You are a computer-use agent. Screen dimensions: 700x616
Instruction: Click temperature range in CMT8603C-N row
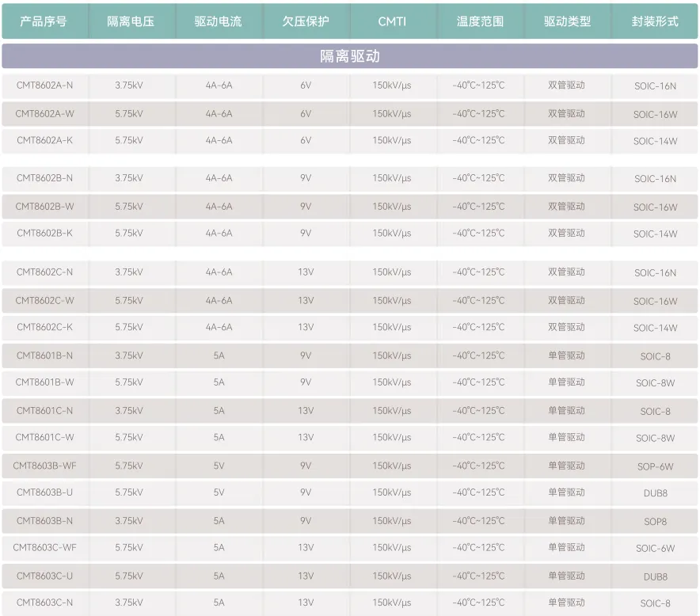478,603
